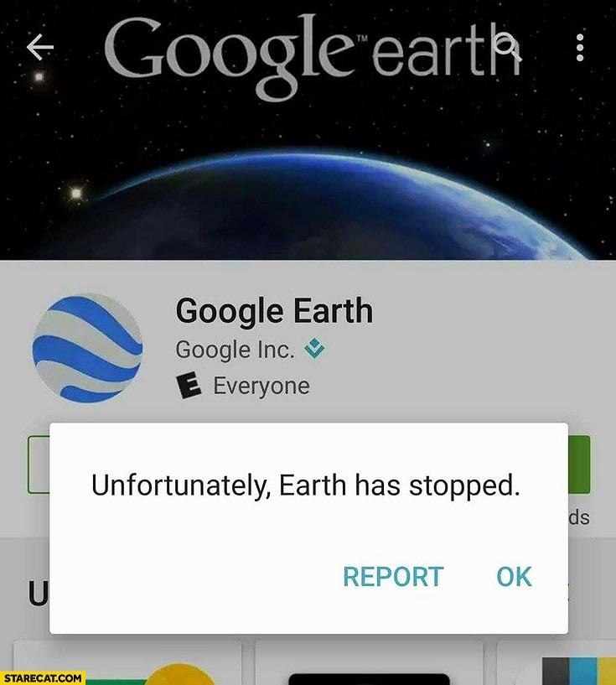
Task: Open the Google Inc. developer page
Action: tap(235, 350)
